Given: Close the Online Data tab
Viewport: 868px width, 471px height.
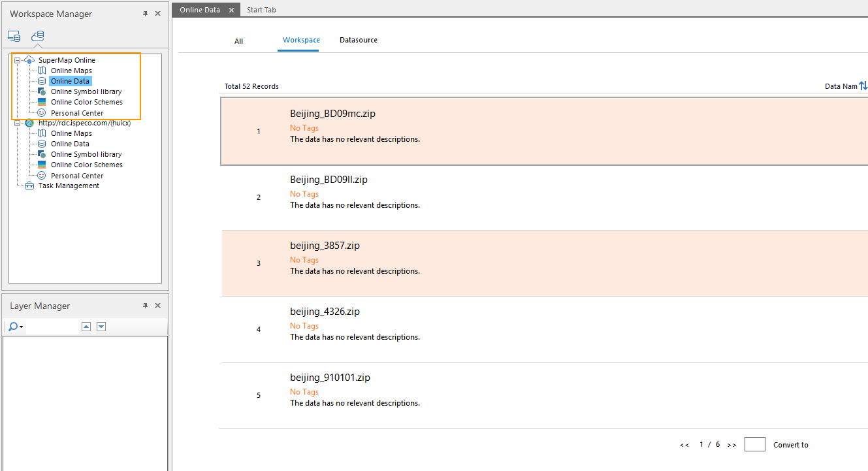Looking at the screenshot, I should 231,10.
